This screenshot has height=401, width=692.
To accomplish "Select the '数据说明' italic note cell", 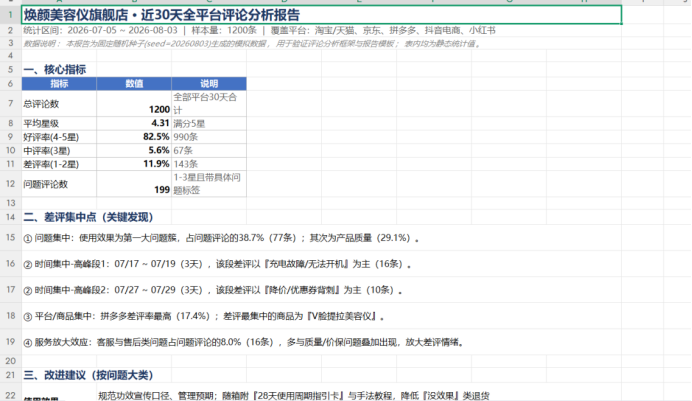I will click(321, 43).
